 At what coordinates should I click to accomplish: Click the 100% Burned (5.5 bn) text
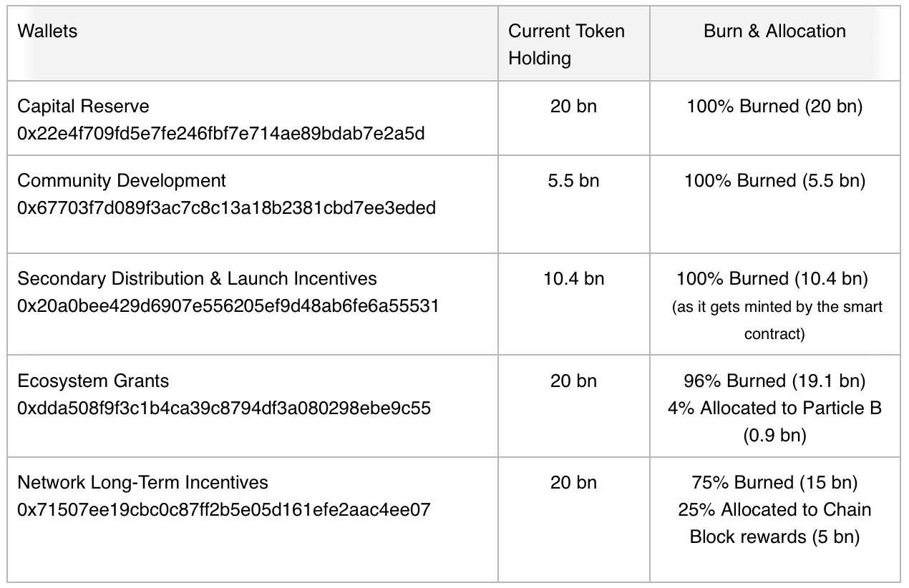pyautogui.click(x=774, y=181)
